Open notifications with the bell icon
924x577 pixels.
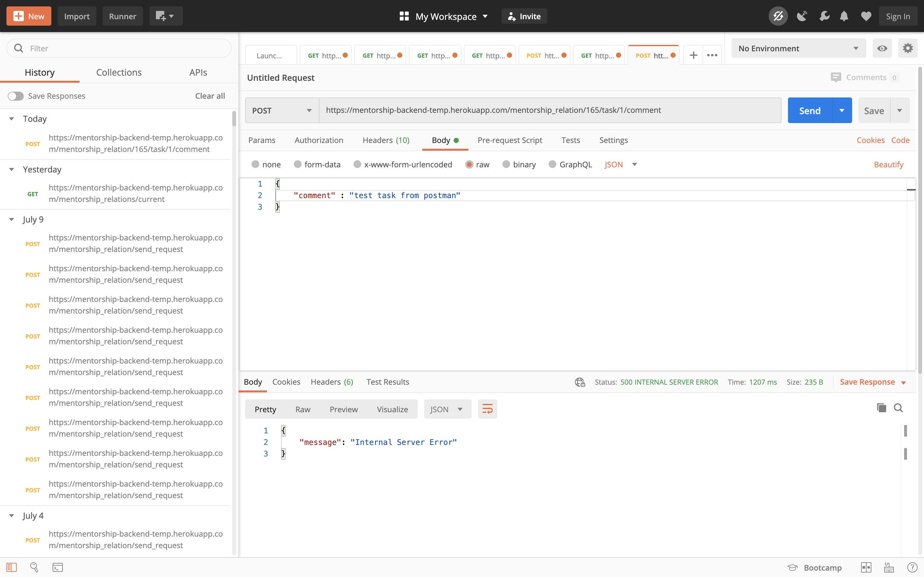tap(844, 16)
